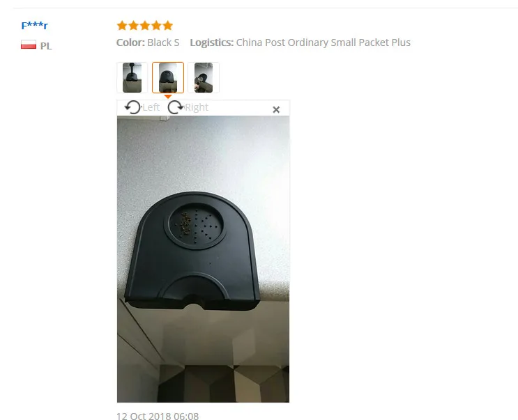Open the first review photo thumbnail
The width and height of the screenshot is (518, 420).
tap(132, 77)
